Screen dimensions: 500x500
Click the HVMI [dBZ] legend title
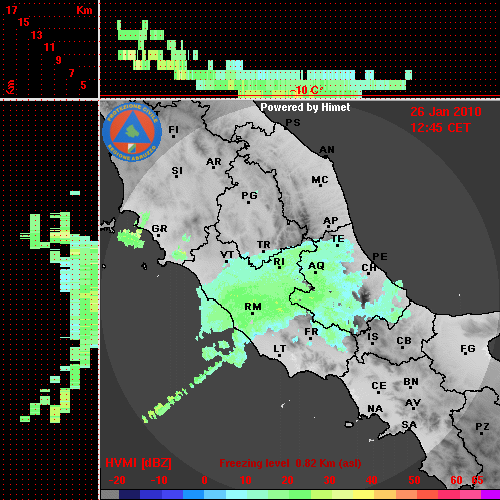click(x=138, y=463)
